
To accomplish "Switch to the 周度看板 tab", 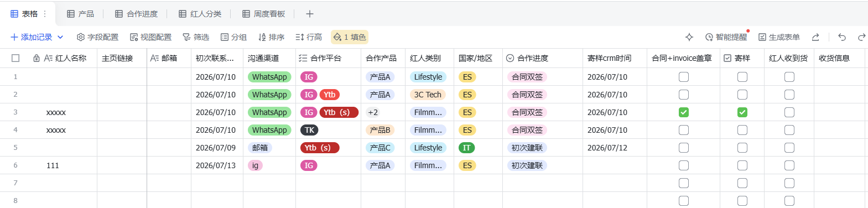I will [x=263, y=14].
